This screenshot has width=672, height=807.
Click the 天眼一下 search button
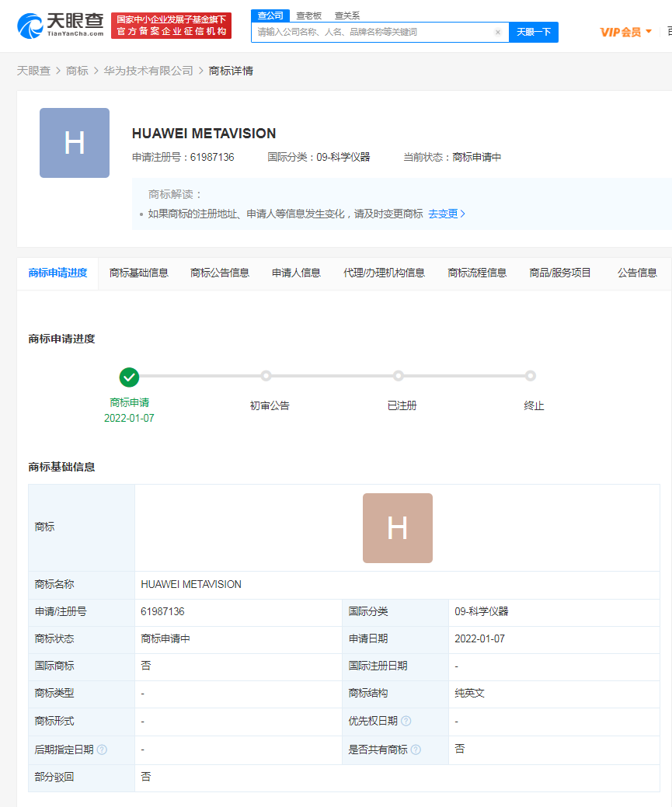point(534,33)
